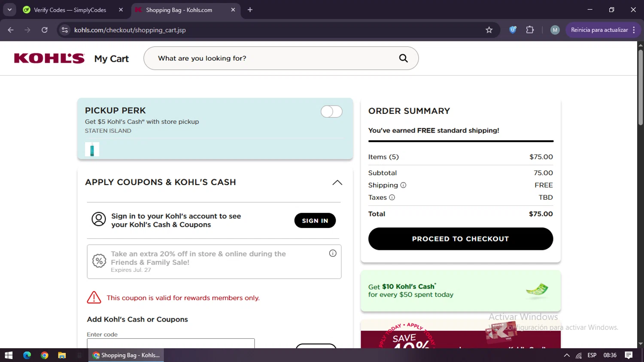Click the Shipping info icon
The image size is (644, 362).
pos(403,185)
